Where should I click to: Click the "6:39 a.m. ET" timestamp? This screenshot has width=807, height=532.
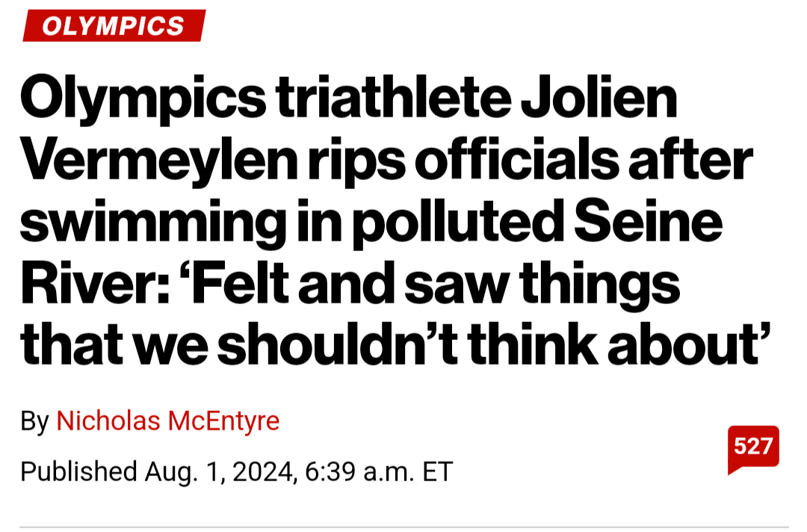(379, 471)
